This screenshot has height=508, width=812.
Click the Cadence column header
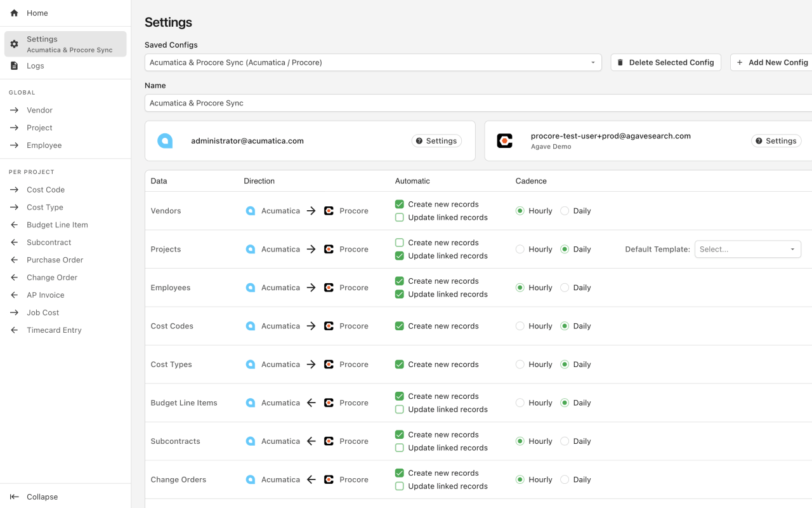(x=531, y=181)
